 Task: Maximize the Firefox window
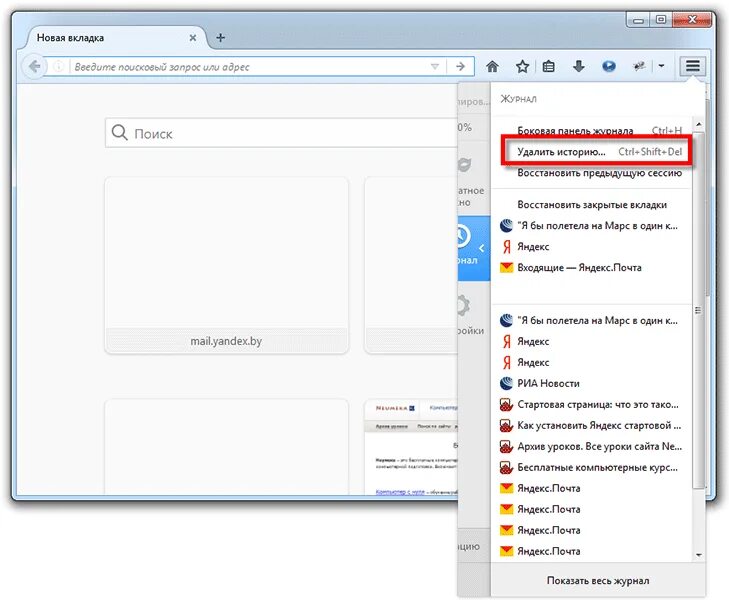coord(661,20)
